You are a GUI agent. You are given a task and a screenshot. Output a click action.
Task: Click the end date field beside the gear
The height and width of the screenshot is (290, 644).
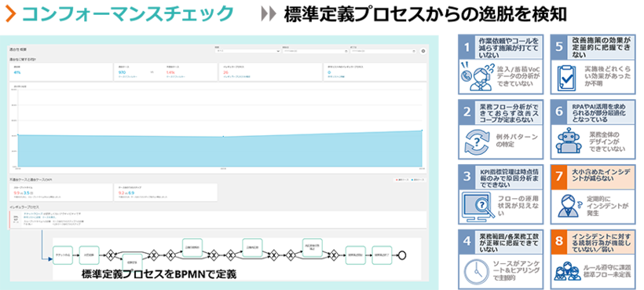tap(383, 51)
